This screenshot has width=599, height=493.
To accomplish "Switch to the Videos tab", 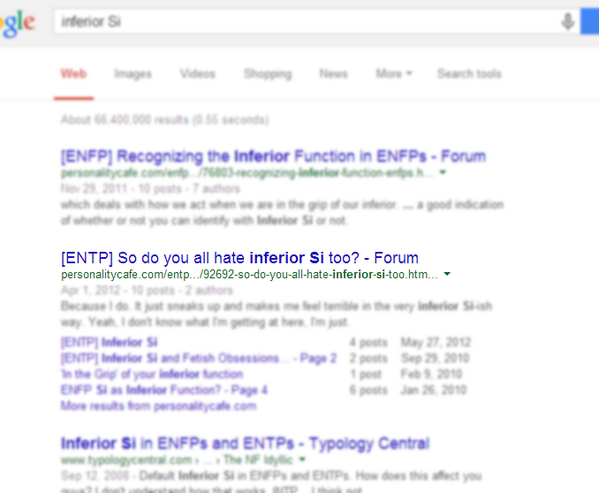I will click(x=198, y=73).
